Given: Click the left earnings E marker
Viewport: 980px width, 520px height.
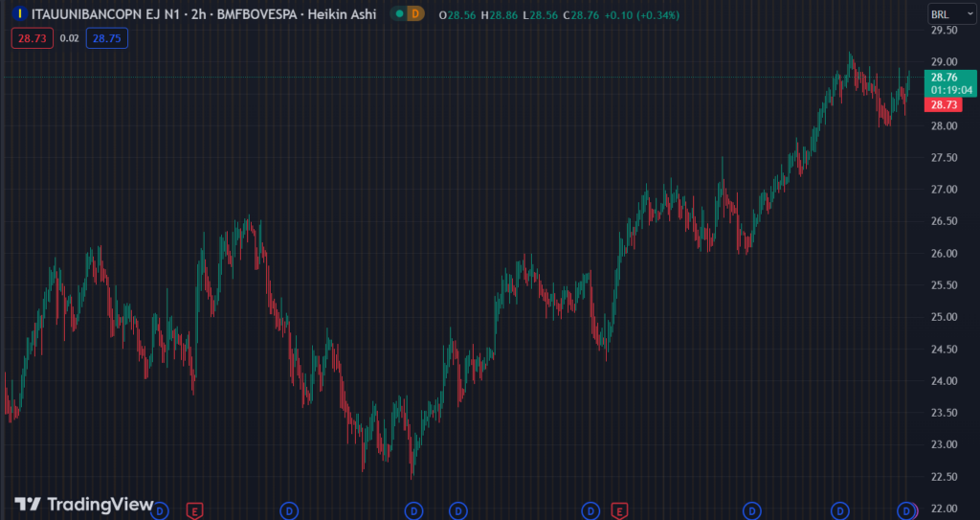Looking at the screenshot, I should 195,511.
